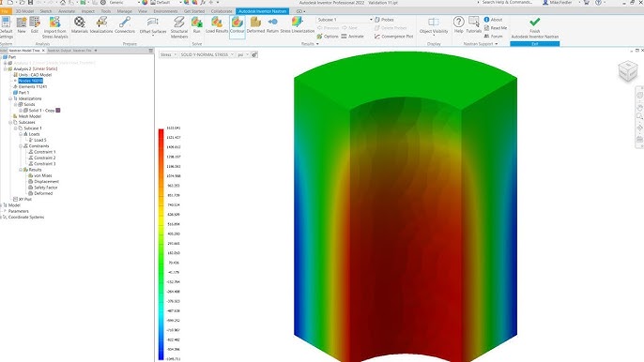Open Stress Linearization tool
Image resolution: width=644 pixels, height=362 pixels.
click(298, 25)
